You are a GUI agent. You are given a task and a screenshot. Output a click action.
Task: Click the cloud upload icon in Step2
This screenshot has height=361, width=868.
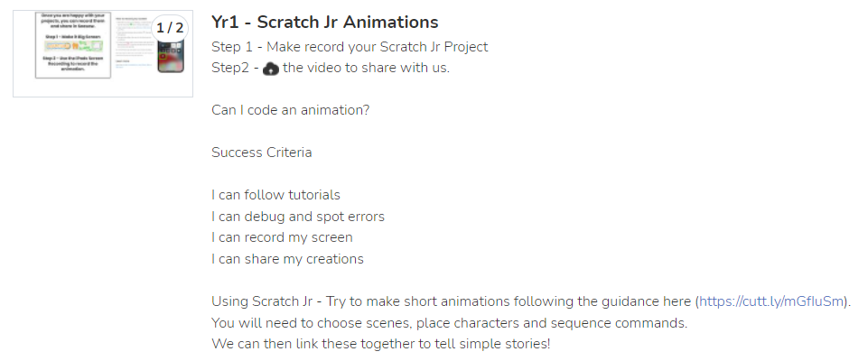pyautogui.click(x=271, y=69)
